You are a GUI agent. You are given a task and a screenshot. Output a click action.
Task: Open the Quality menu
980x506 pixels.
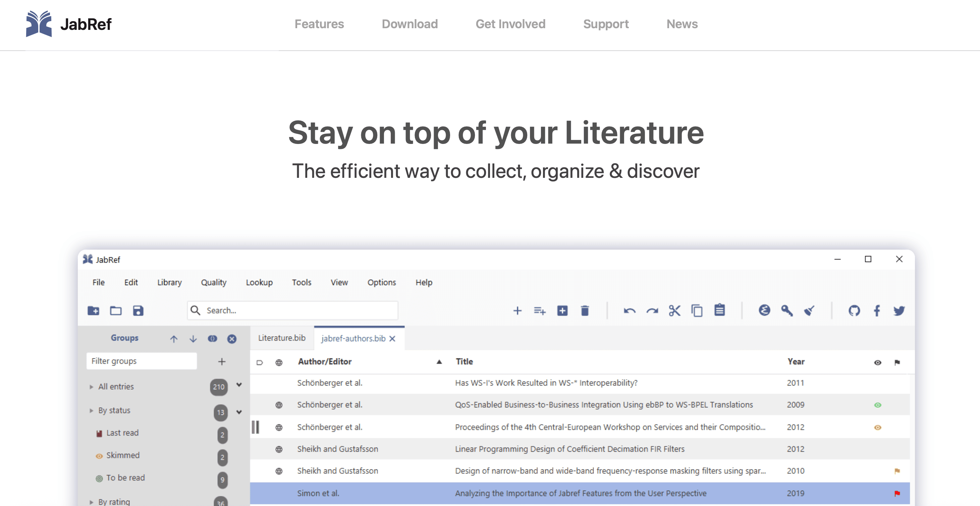[213, 283]
